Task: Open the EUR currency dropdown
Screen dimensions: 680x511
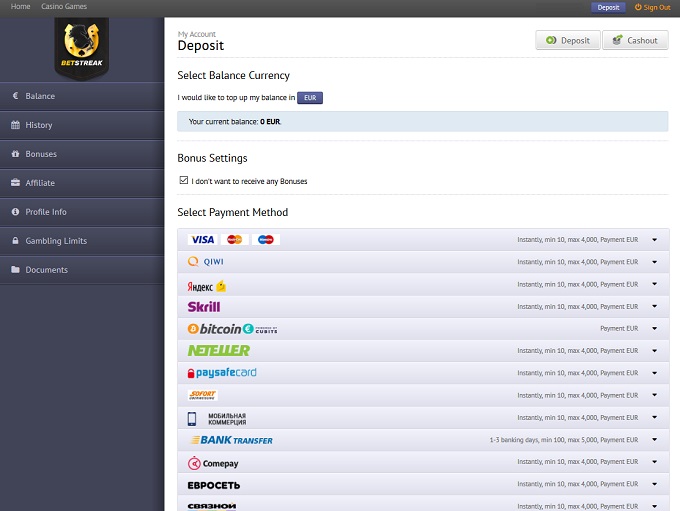Action: pos(310,98)
